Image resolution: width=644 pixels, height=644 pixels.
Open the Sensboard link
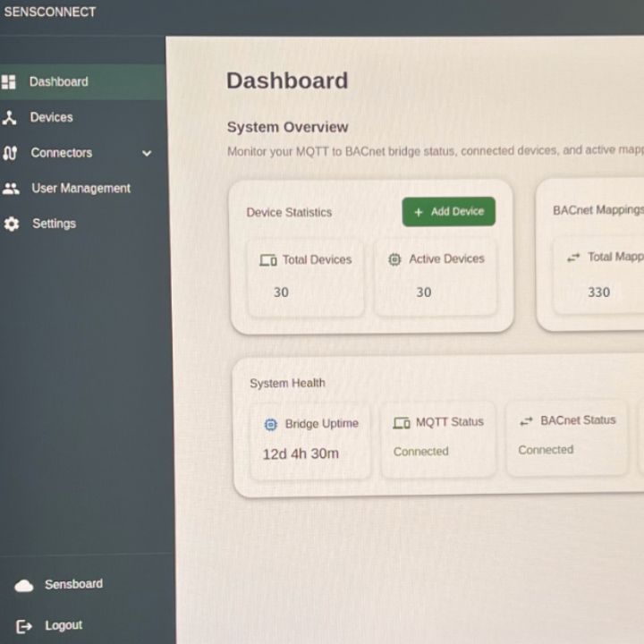tap(74, 584)
